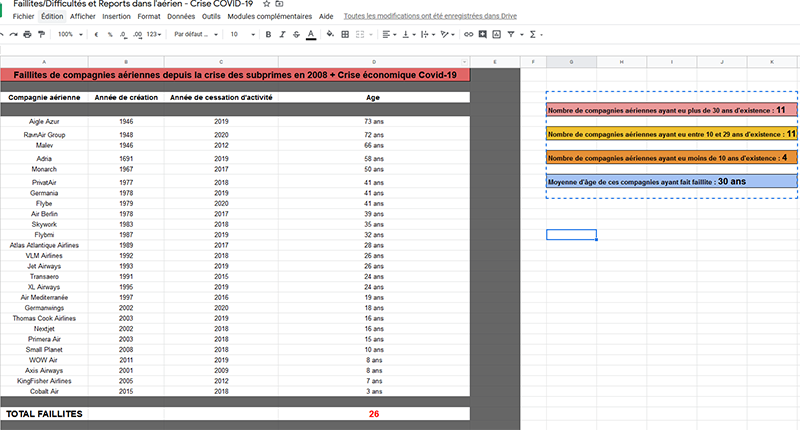This screenshot has width=800, height=430.
Task: Open the Modules complémentaires menu
Action: (x=269, y=16)
